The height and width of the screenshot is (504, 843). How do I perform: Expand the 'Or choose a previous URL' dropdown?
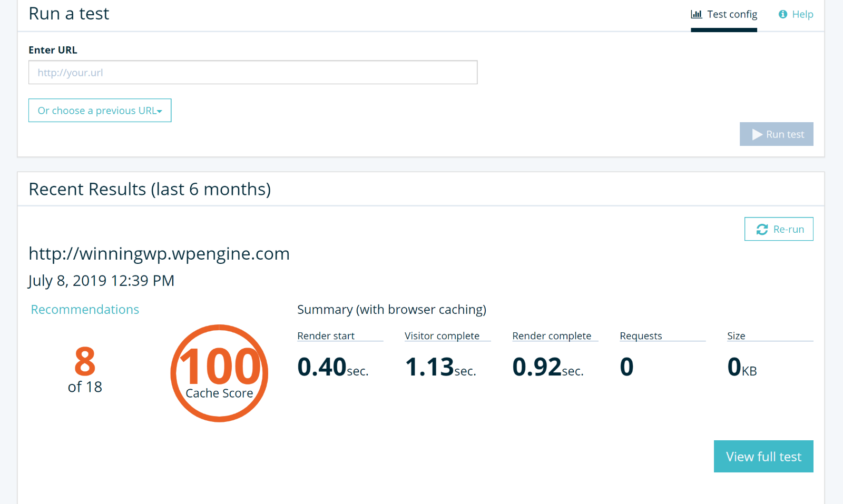point(100,110)
